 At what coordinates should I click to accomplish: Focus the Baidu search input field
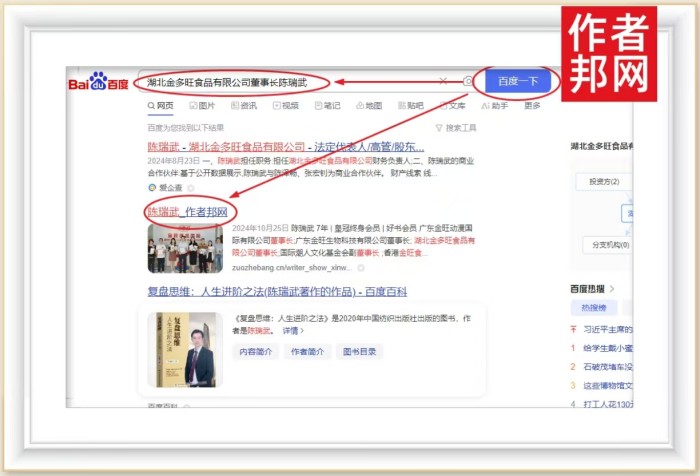[290, 81]
